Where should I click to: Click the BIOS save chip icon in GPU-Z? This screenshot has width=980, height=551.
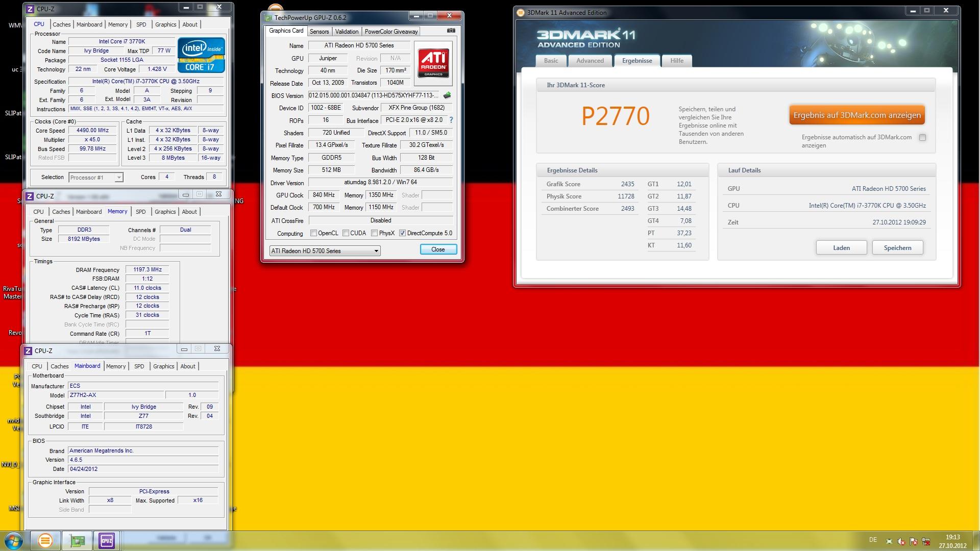447,95
